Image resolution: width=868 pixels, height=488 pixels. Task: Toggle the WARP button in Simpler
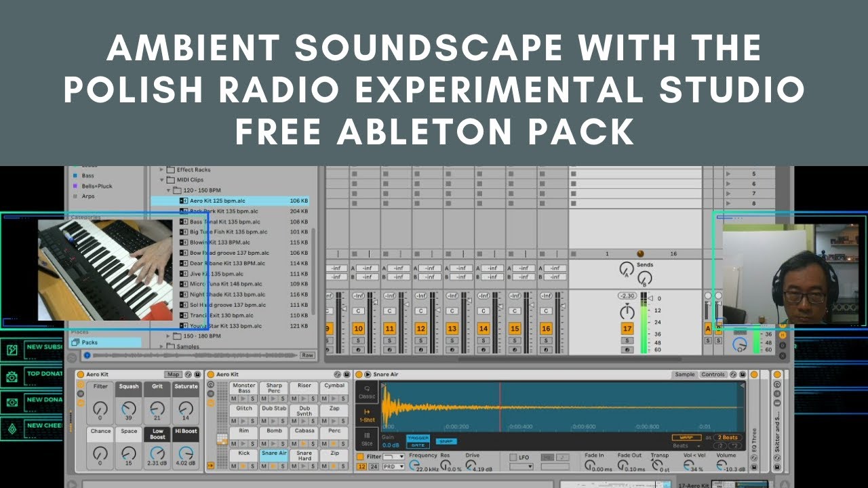tap(686, 437)
